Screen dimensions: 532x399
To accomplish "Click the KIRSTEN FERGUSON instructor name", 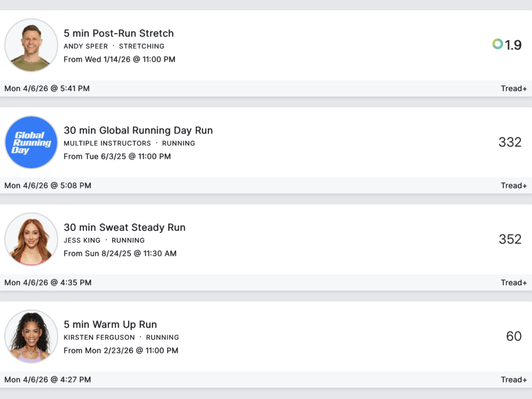I will pyautogui.click(x=99, y=337).
